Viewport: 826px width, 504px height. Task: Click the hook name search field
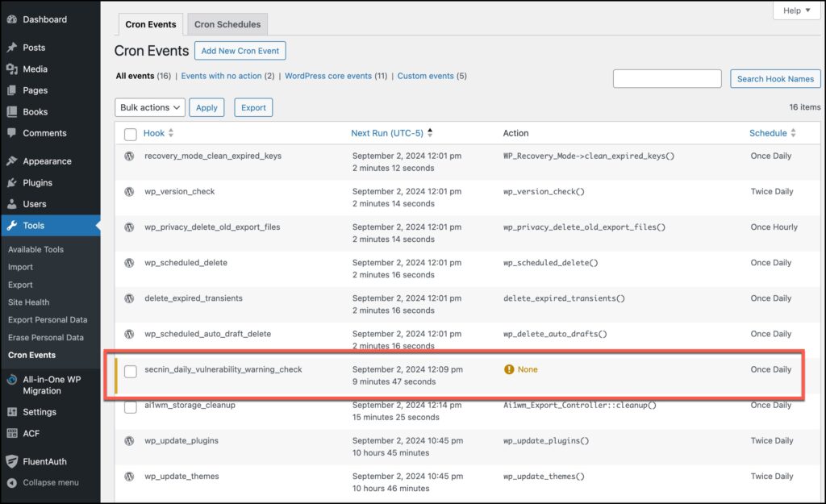[667, 78]
